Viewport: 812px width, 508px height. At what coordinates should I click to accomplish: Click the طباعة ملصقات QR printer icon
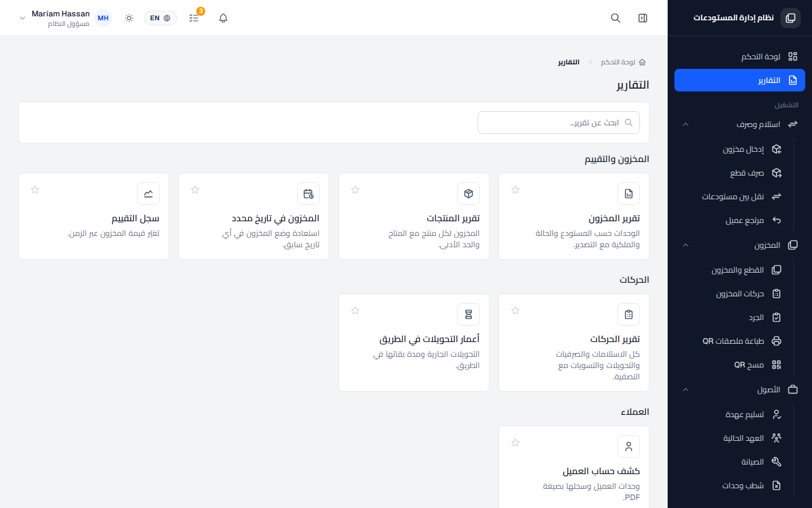click(776, 341)
